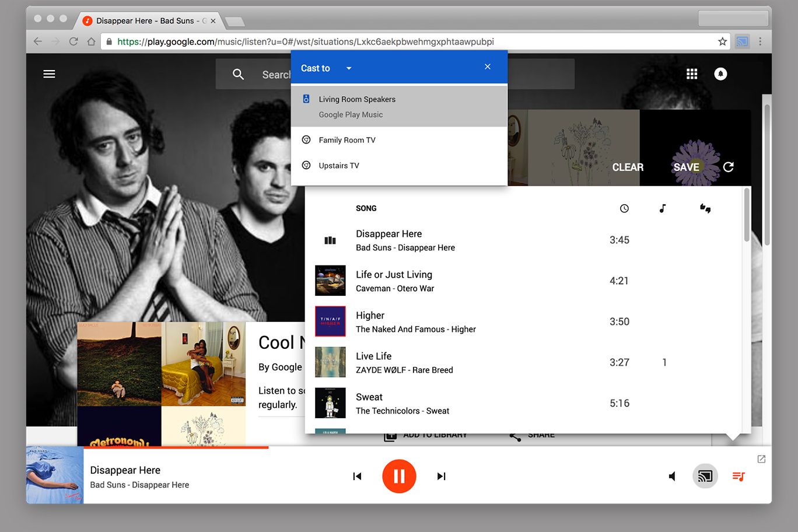This screenshot has width=798, height=532.
Task: Click the plays column header icon
Action: 705,208
